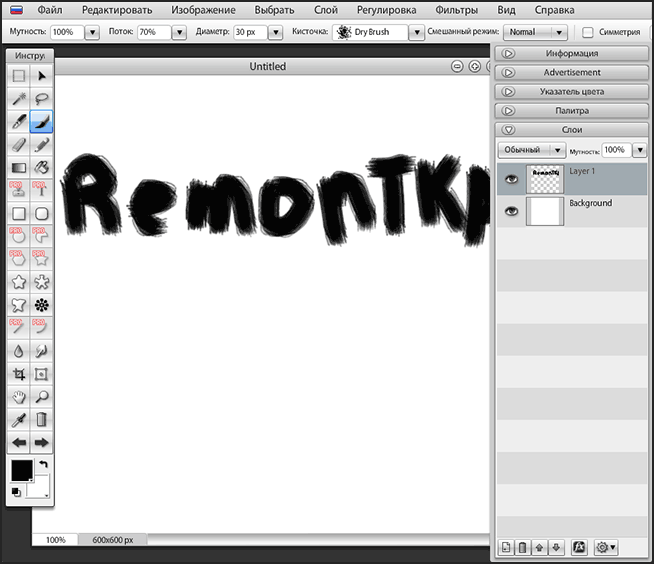This screenshot has width=654, height=564.
Task: Open the Диаметр diameter dropdown arrow
Action: tap(275, 32)
